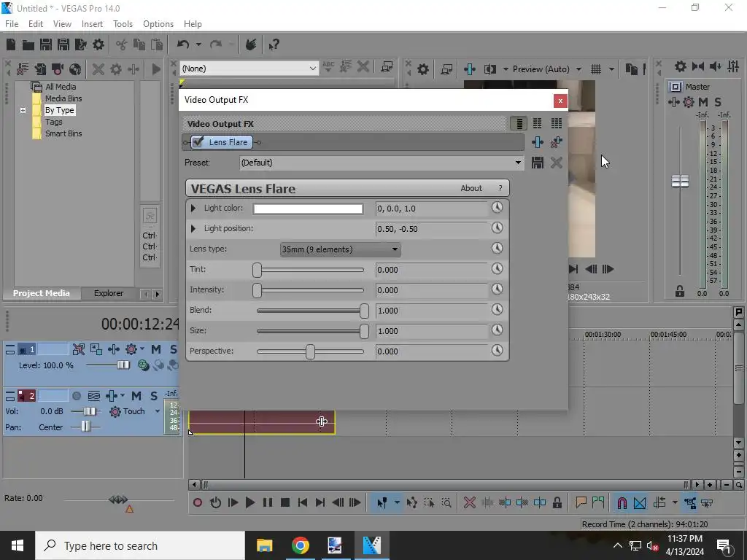The height and width of the screenshot is (560, 747).
Task: Toggle the preview overlays grid icon
Action: click(595, 69)
